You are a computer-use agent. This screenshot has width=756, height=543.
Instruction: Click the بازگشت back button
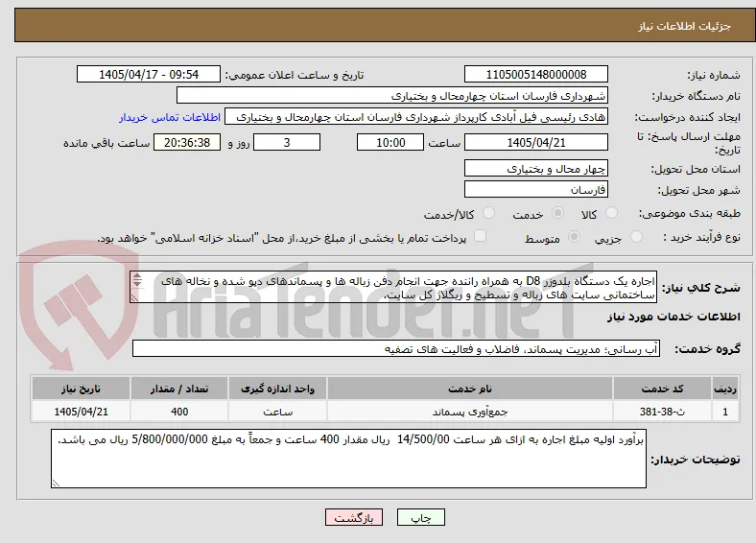point(354,517)
